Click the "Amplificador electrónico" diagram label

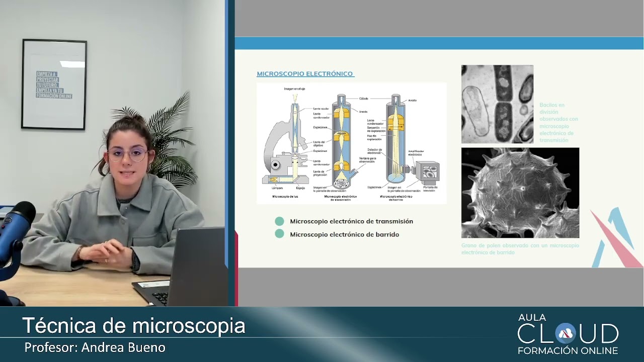click(415, 153)
